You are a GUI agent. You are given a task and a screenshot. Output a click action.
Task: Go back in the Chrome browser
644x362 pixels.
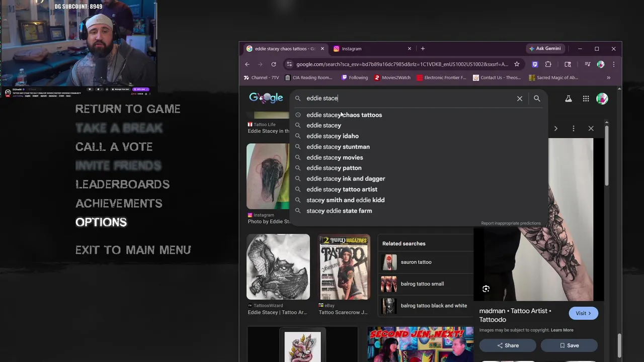click(x=247, y=64)
